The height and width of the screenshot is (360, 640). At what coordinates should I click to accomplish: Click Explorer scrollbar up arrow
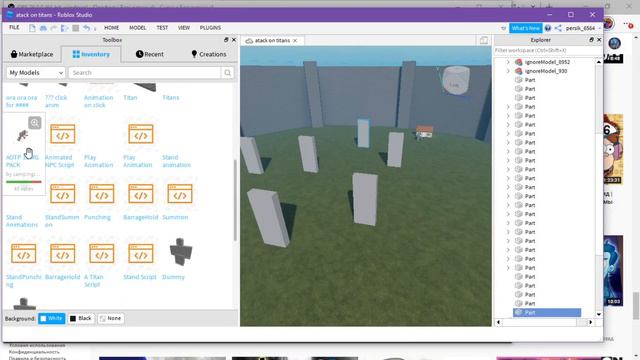click(599, 62)
